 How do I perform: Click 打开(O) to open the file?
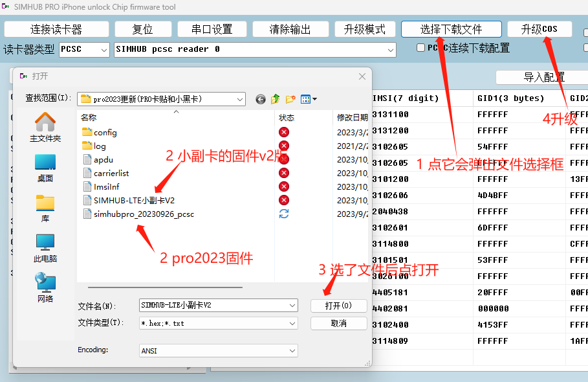(338, 306)
